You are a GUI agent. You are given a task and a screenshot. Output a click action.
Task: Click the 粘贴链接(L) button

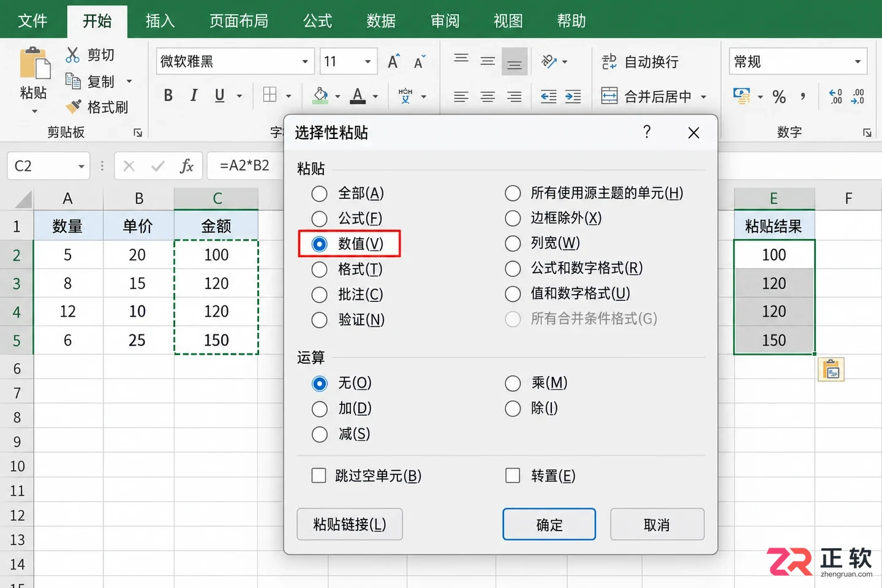click(350, 524)
